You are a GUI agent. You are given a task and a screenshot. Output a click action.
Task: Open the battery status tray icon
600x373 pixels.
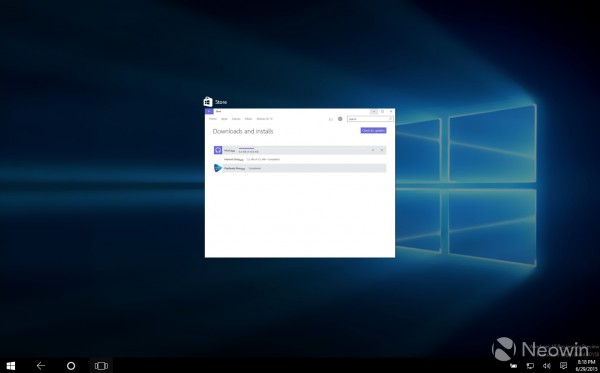(x=514, y=366)
